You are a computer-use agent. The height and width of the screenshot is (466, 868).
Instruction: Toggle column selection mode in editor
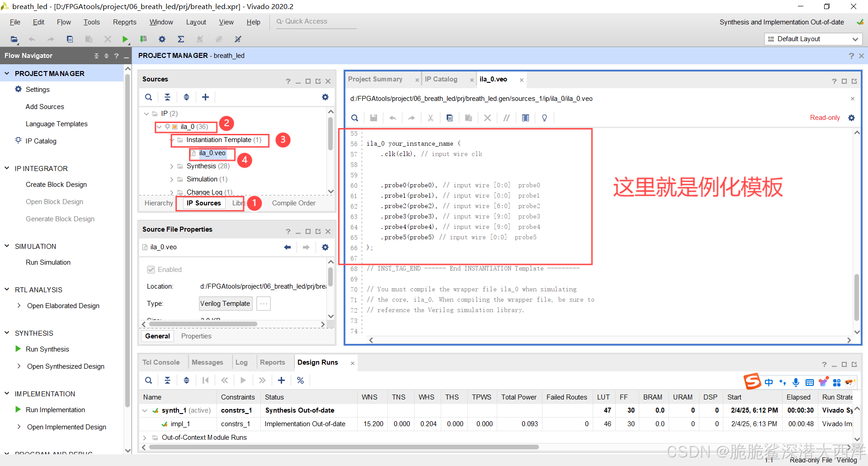coord(525,118)
